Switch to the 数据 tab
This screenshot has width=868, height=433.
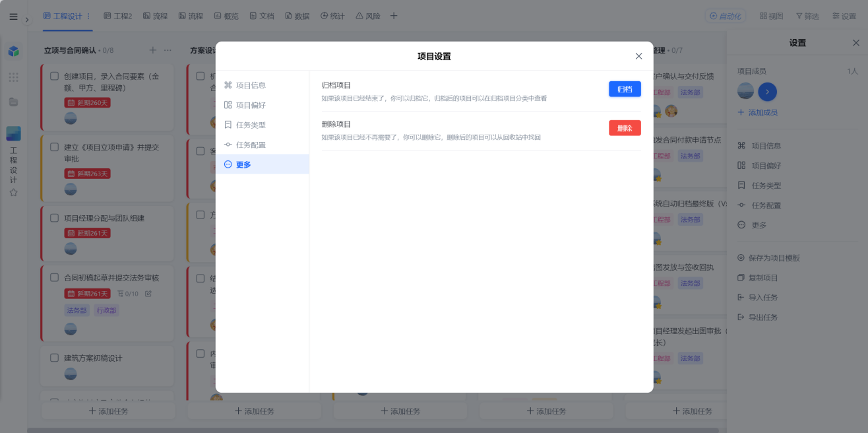pos(297,16)
